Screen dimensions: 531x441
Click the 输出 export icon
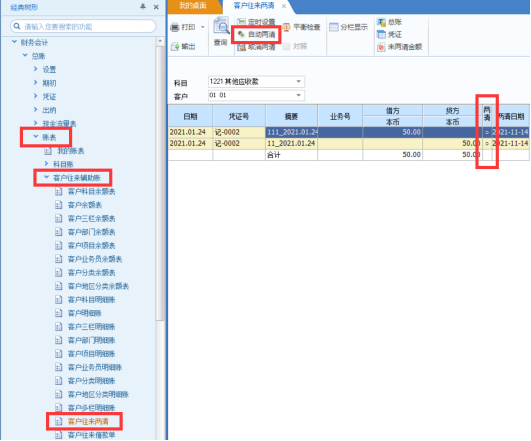point(175,46)
